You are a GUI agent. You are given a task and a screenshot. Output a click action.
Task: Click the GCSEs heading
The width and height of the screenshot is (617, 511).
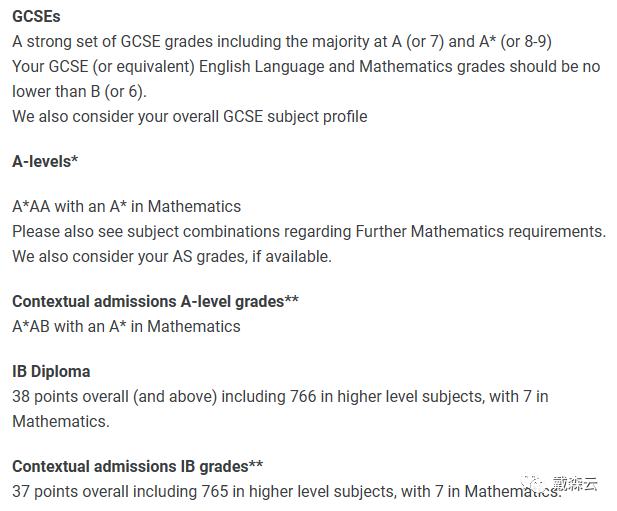pyautogui.click(x=36, y=17)
